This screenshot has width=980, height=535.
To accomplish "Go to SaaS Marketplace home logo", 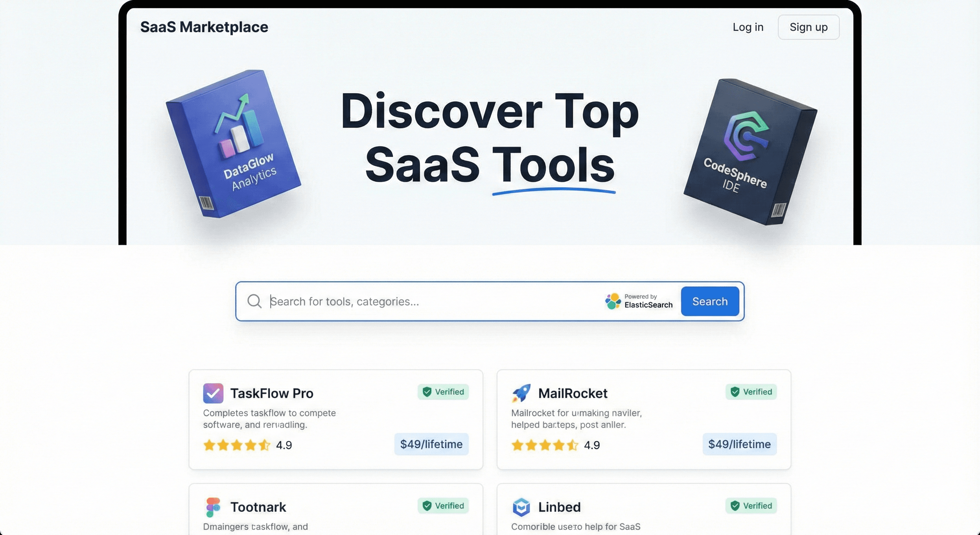I will coord(204,27).
